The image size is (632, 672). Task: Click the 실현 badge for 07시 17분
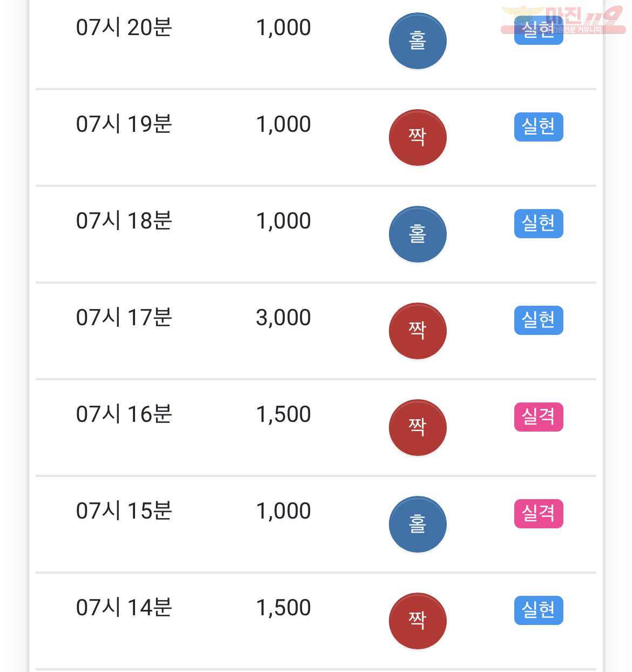click(x=539, y=320)
